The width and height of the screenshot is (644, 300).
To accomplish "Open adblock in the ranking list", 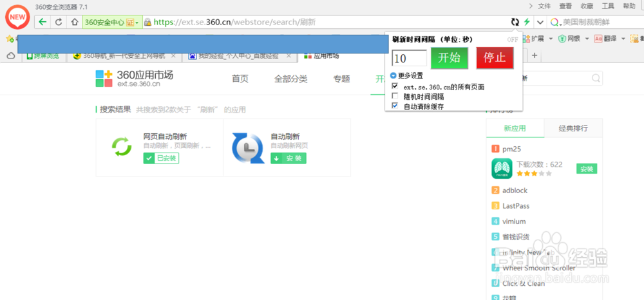I will coord(515,191).
